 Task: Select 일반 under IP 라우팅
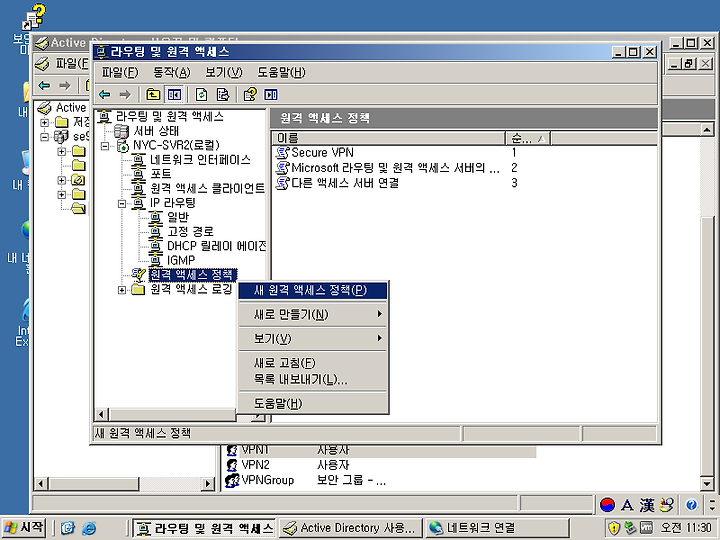[178, 217]
